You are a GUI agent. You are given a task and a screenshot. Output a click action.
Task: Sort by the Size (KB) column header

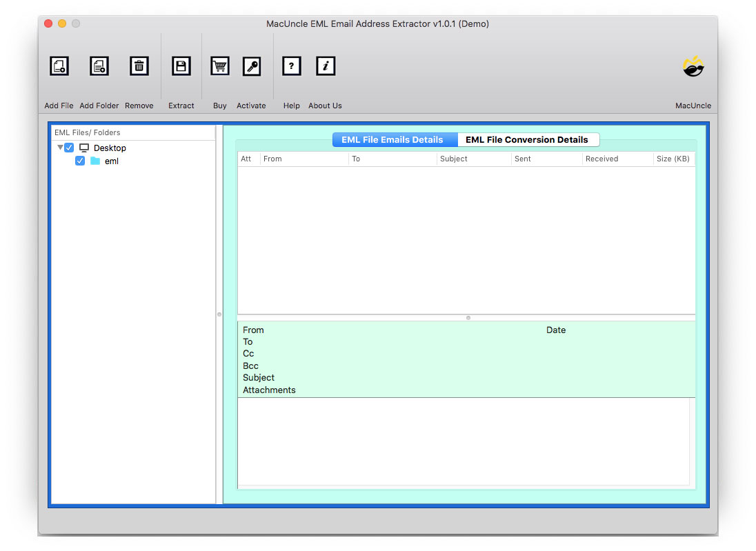(673, 159)
